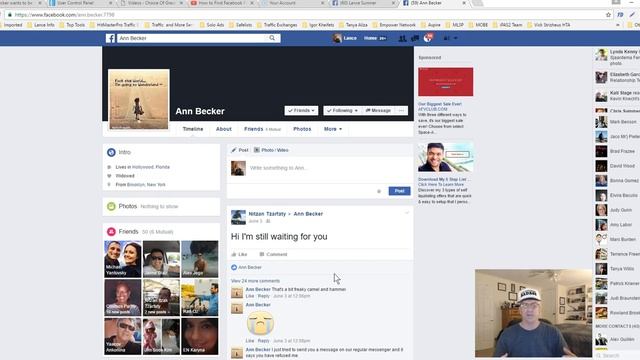Open the Solo Ads bookmark folder
This screenshot has width=640, height=360.
coord(212,25)
